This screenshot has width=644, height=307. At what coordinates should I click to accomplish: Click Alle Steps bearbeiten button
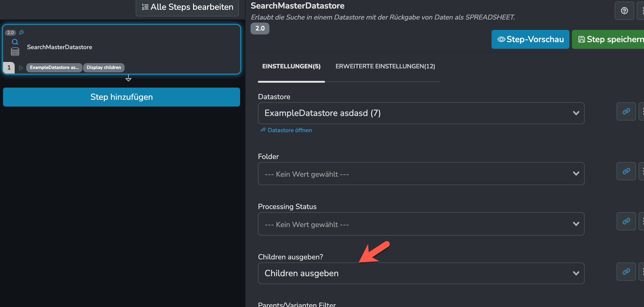pos(187,7)
